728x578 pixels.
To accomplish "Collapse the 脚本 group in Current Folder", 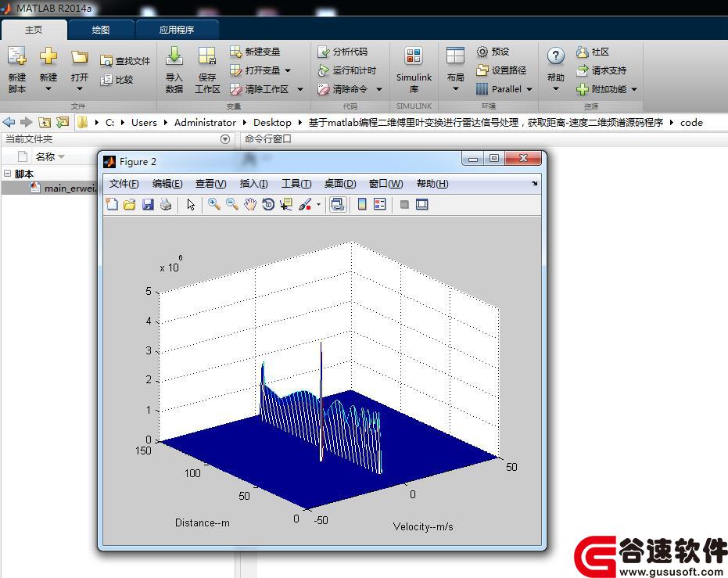I will coord(8,174).
